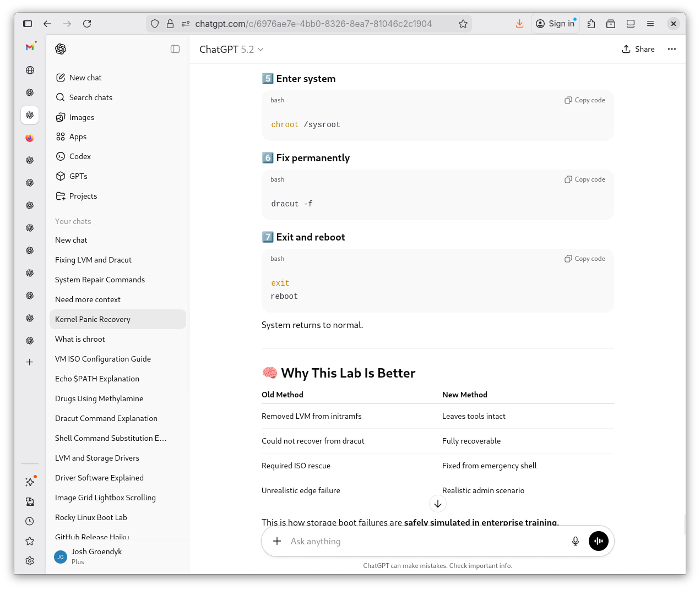Toggle the Firefox reader sidebar panel
This screenshot has width=700, height=590.
[x=631, y=24]
